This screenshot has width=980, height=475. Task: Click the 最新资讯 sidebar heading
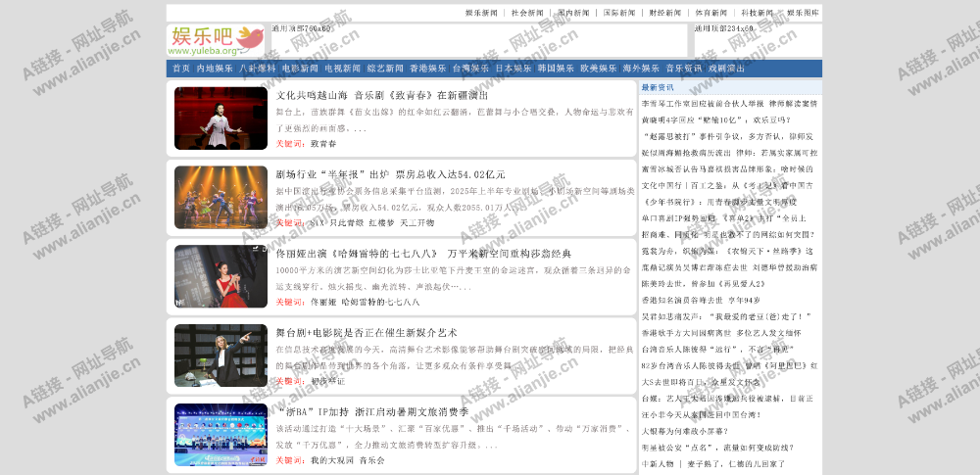pyautogui.click(x=657, y=87)
